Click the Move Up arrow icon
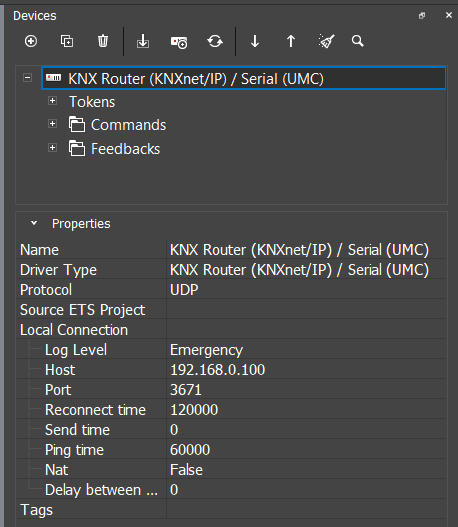The height and width of the screenshot is (527, 458). pyautogui.click(x=291, y=41)
